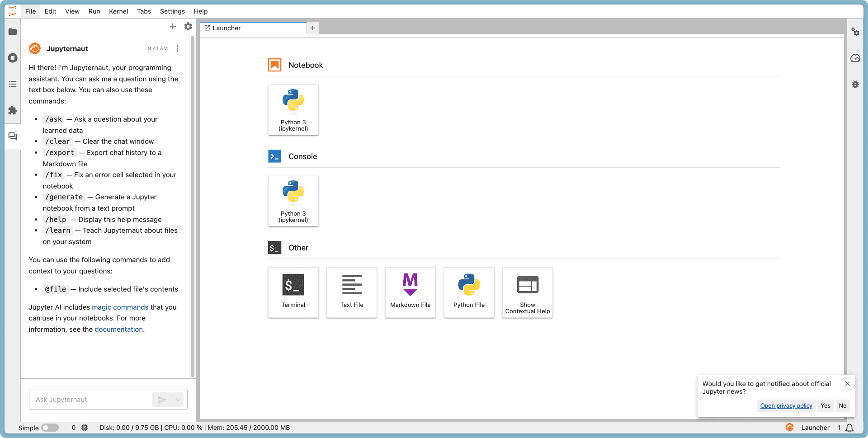The image size is (868, 438).
Task: Create a new Markdown File
Action: coord(410,292)
